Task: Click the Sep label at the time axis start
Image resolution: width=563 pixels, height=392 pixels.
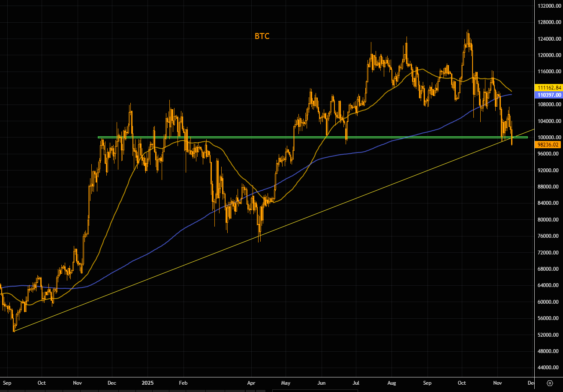Action: point(6,383)
